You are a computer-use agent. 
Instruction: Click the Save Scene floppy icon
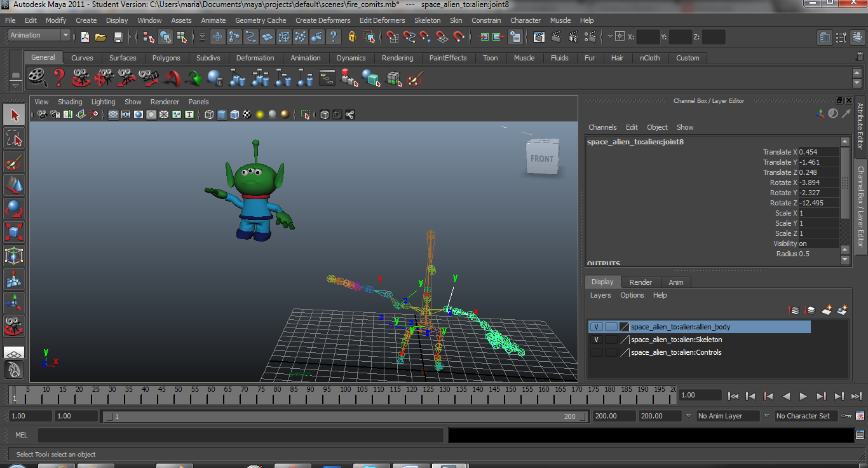coord(118,37)
